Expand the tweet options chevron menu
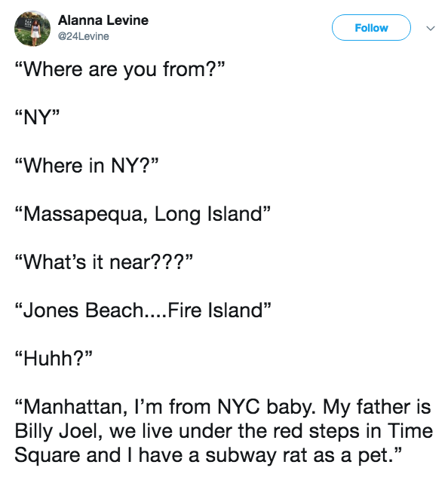Screen dimensions: 448x477 (x=431, y=29)
